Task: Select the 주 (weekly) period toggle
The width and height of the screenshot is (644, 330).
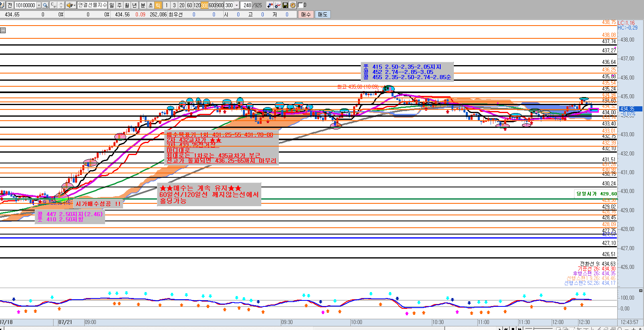Action: [119, 5]
